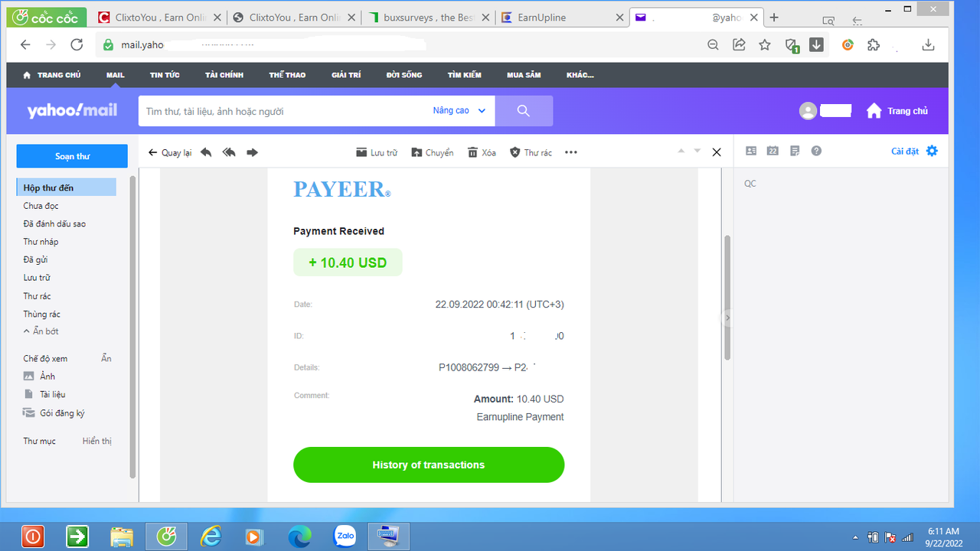Open TIN TỨC in Yahoo navigation
Screen dimensions: 980x551
click(165, 75)
